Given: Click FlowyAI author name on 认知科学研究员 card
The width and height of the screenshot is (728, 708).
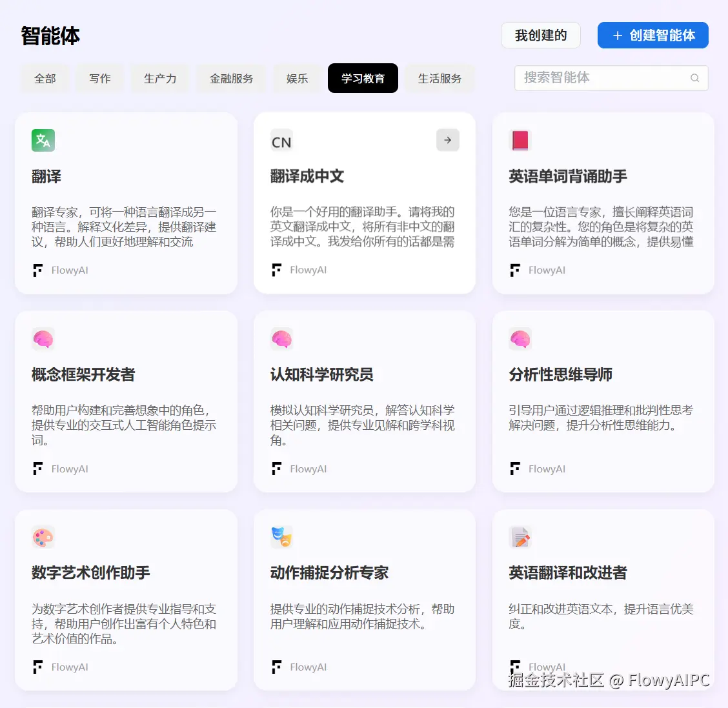Looking at the screenshot, I should [308, 469].
